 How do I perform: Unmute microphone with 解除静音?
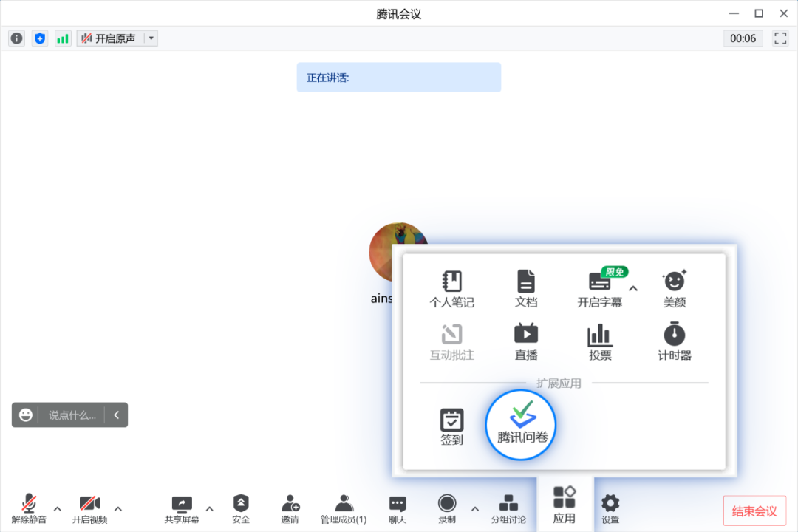[x=29, y=508]
